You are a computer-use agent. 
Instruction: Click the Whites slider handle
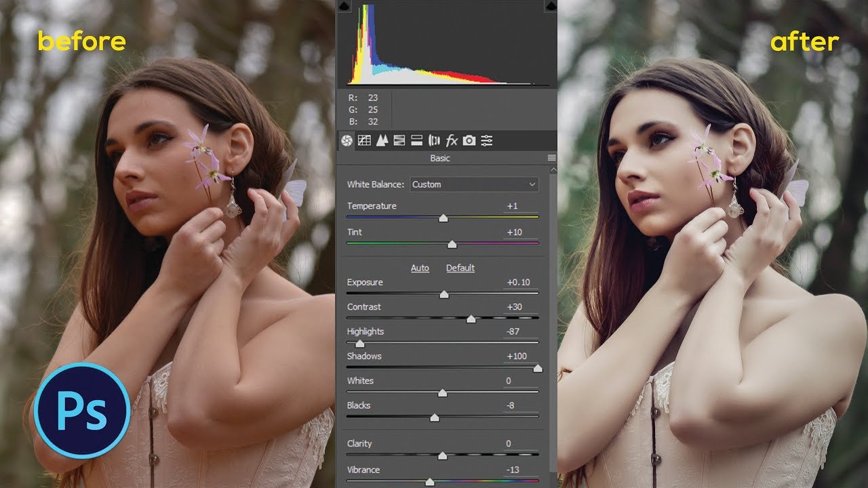(442, 392)
